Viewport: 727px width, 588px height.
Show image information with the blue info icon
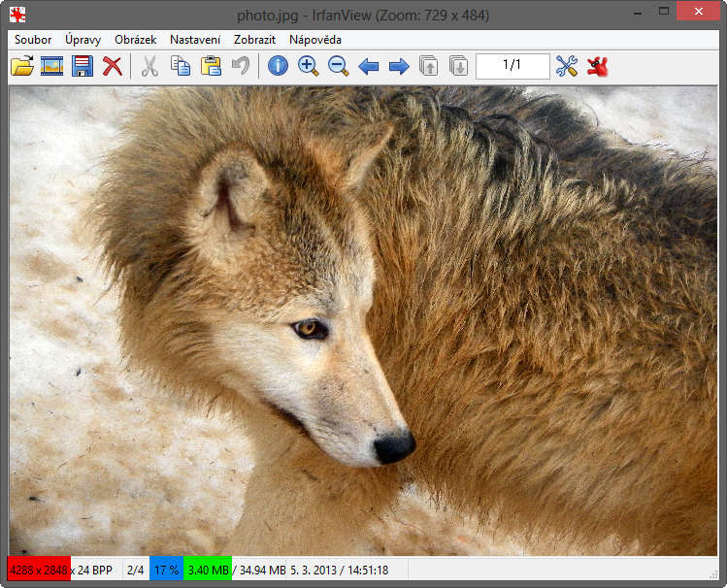tap(279, 66)
